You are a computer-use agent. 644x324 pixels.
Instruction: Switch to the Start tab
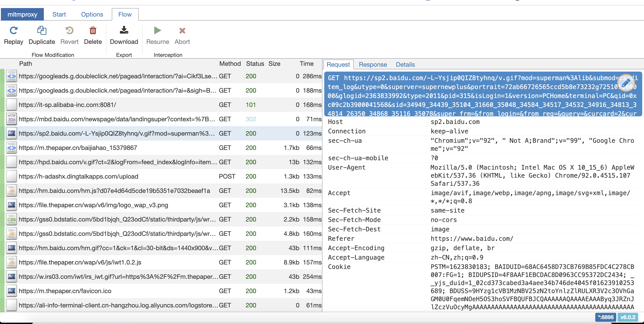pyautogui.click(x=59, y=14)
